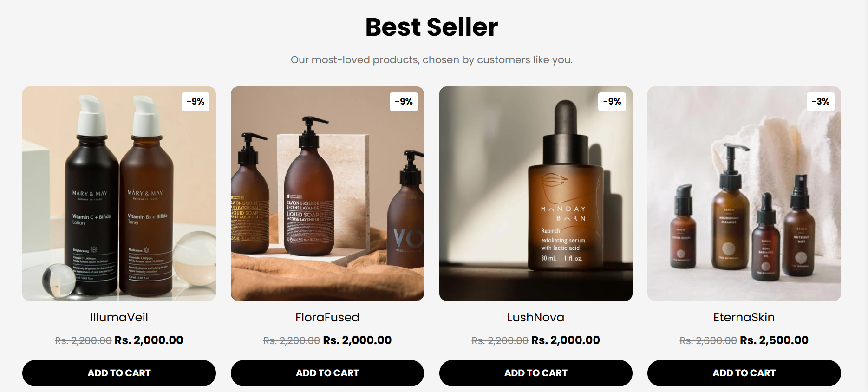This screenshot has height=392, width=868.
Task: Add IllumaVeil to cart
Action: pyautogui.click(x=119, y=373)
